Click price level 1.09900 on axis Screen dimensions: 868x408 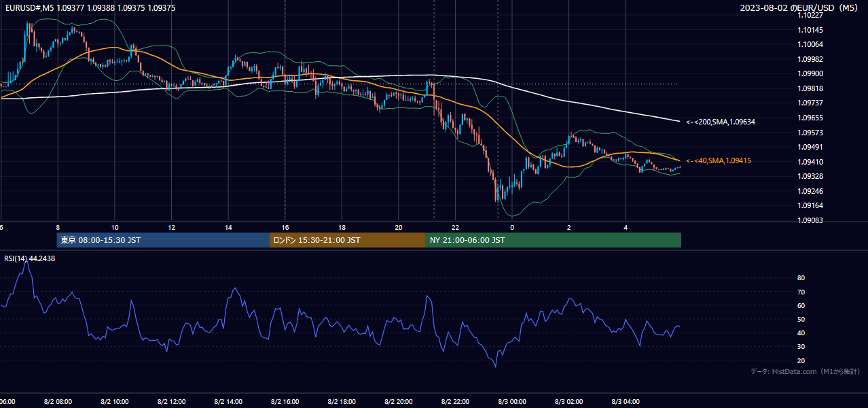(x=810, y=73)
